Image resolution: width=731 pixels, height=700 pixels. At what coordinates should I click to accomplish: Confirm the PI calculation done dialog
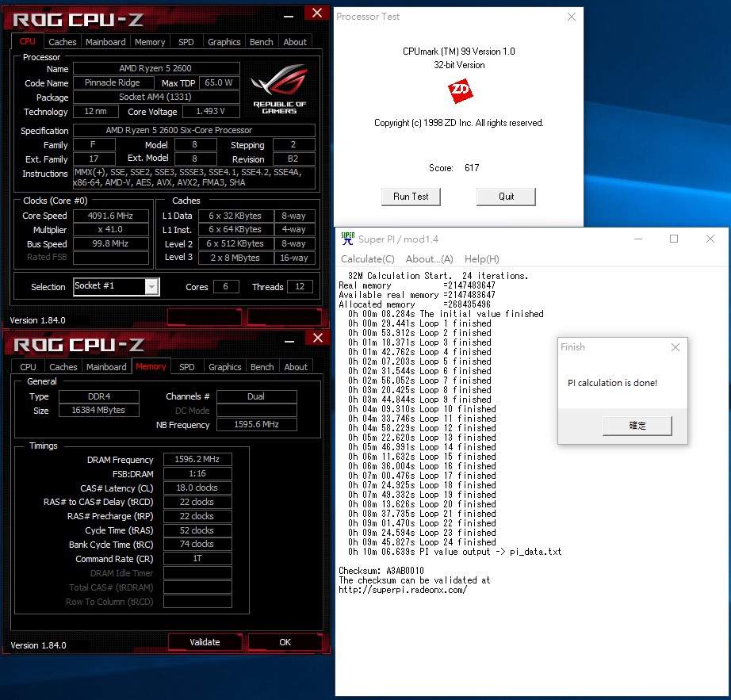point(637,426)
